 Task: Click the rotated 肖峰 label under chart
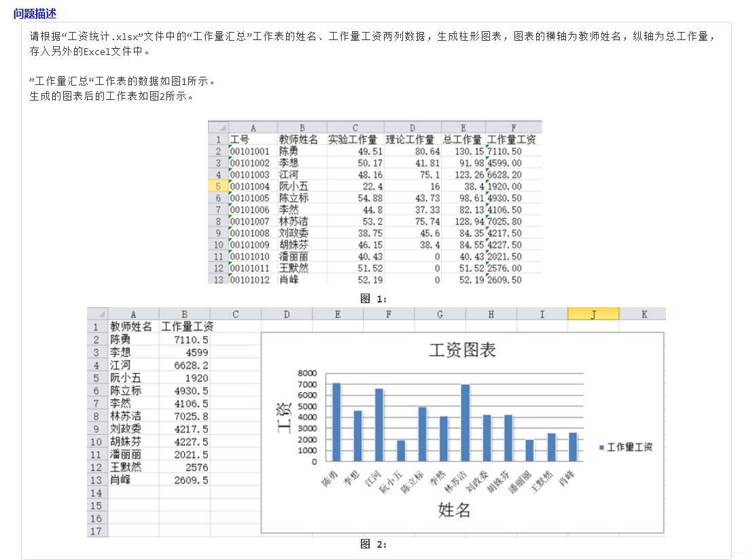pos(567,479)
